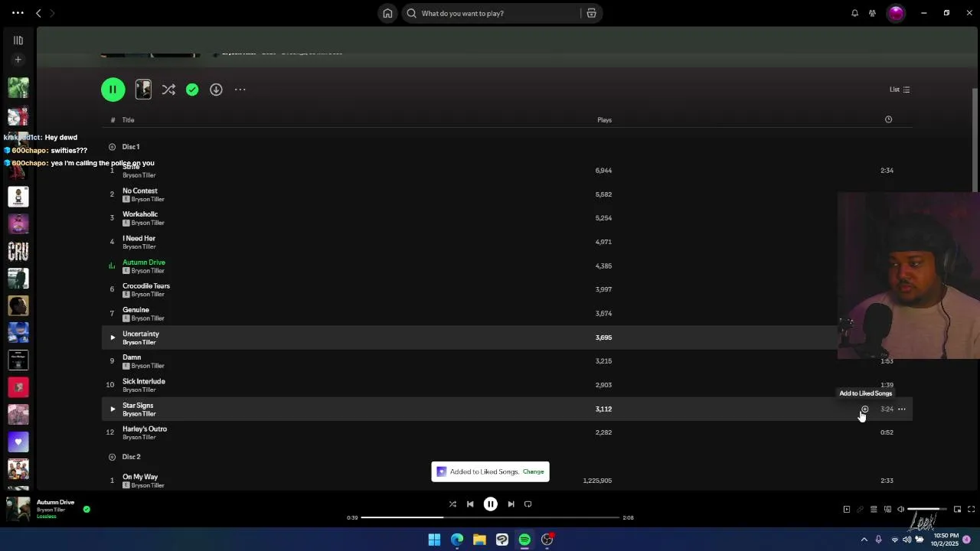Open Microsoft Edge from the taskbar
This screenshot has height=551, width=980.
pos(457,540)
